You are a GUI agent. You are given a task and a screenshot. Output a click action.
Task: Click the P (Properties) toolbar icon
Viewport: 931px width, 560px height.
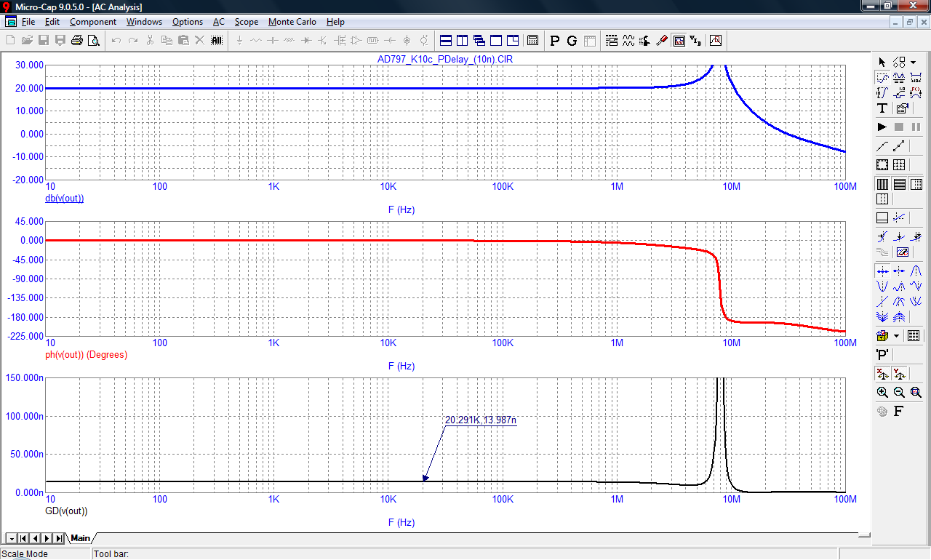555,41
